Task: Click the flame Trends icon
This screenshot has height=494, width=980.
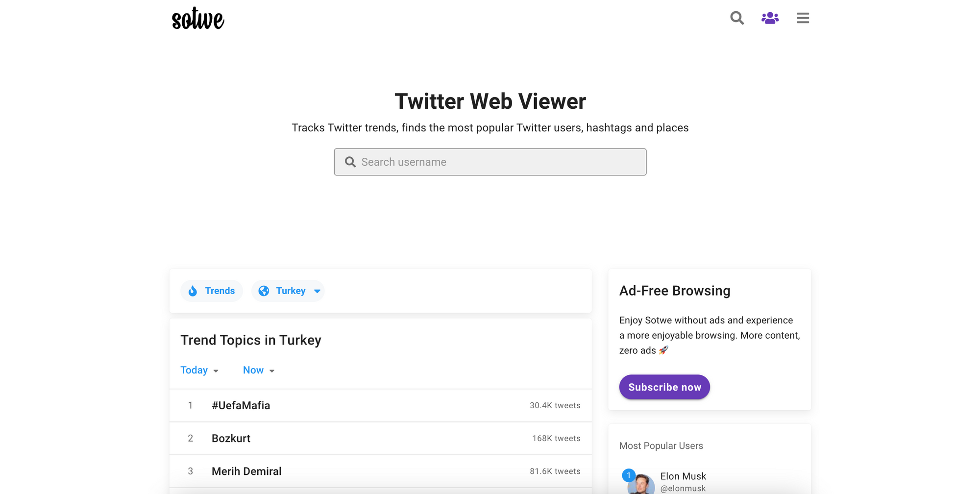Action: [193, 291]
